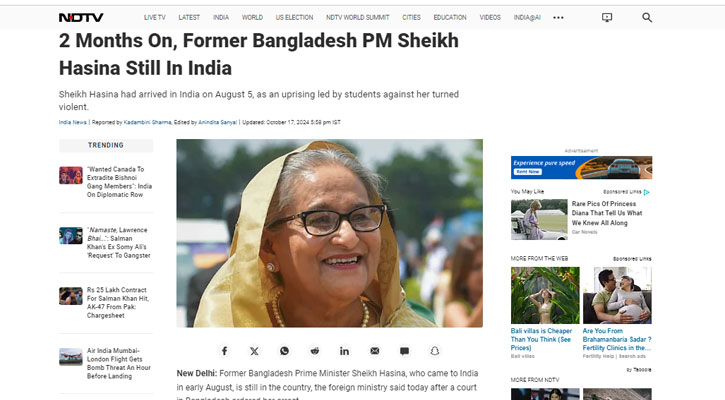
Task: Go to NDTV homepage logo
Action: point(81,18)
